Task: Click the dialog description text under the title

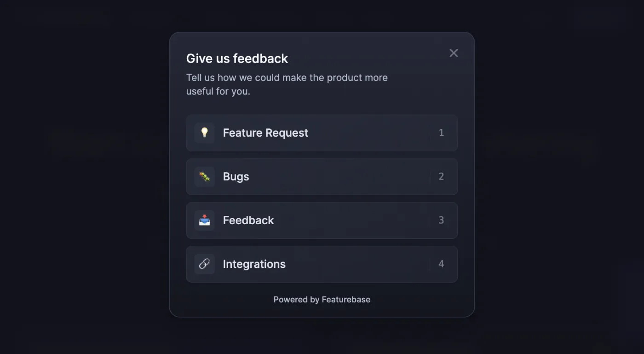Action: [x=287, y=84]
